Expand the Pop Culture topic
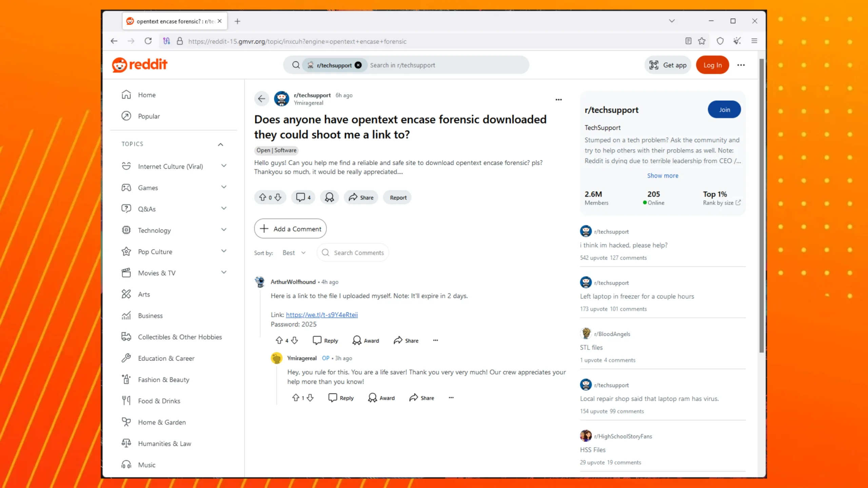The width and height of the screenshot is (868, 488). (224, 251)
